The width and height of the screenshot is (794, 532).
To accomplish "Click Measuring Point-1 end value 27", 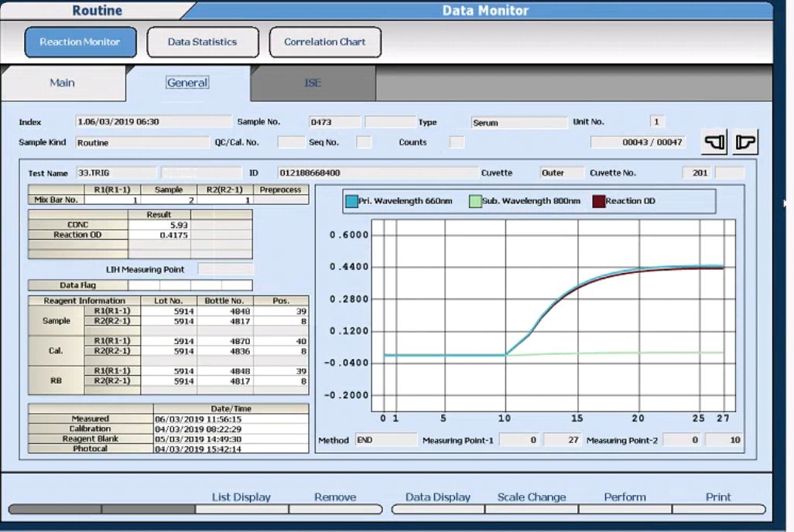I will click(562, 441).
